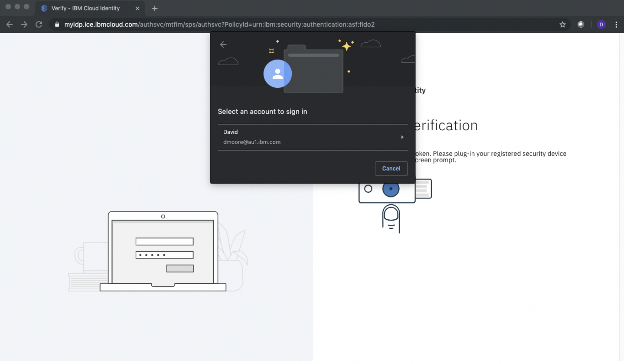Click the 'Select an account to sign in' heading
Viewport: 625px width, 364px height.
(263, 112)
